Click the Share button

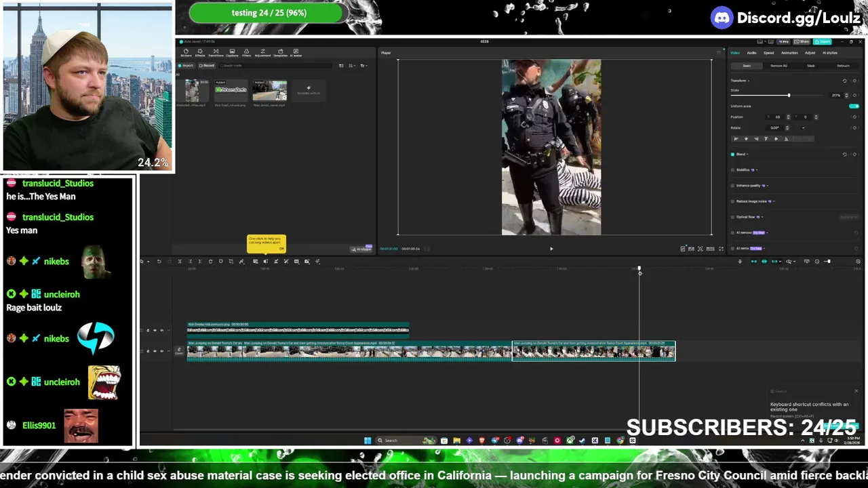coord(803,41)
